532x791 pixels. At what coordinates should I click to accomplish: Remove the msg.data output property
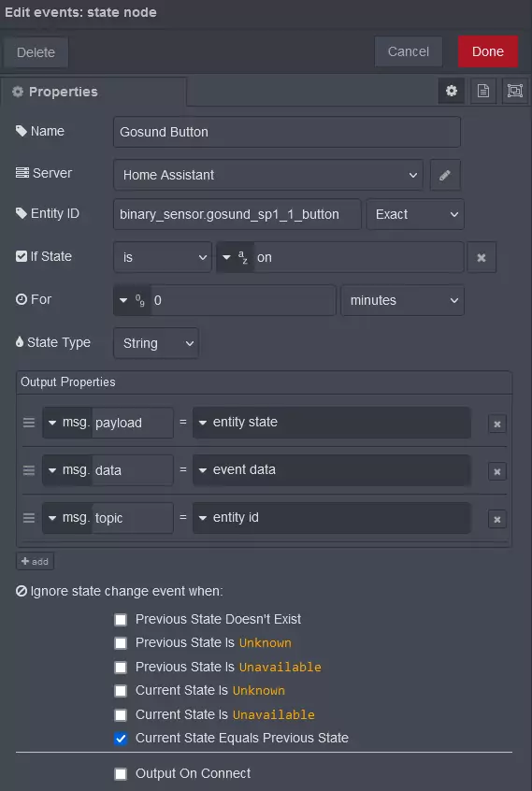(497, 471)
